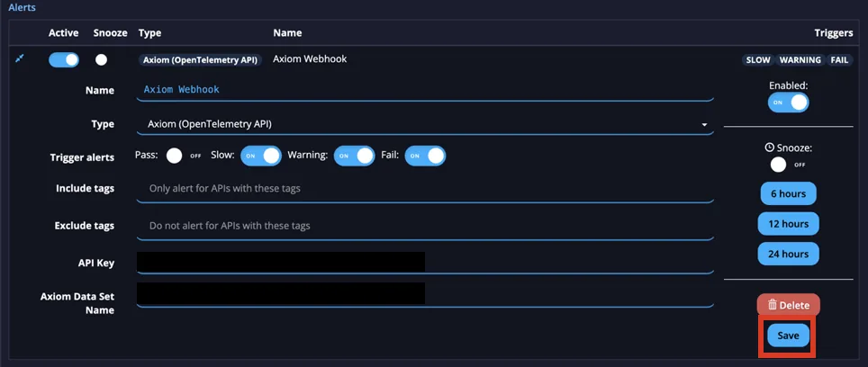Collapse the Axiom Webhook alert row icon
This screenshot has width=868, height=367.
tap(20, 58)
